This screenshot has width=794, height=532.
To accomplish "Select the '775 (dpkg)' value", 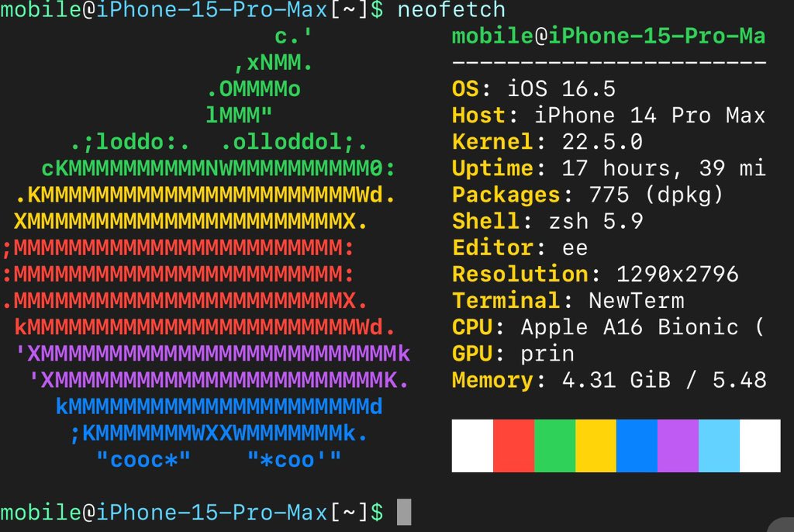I will pyautogui.click(x=656, y=195).
